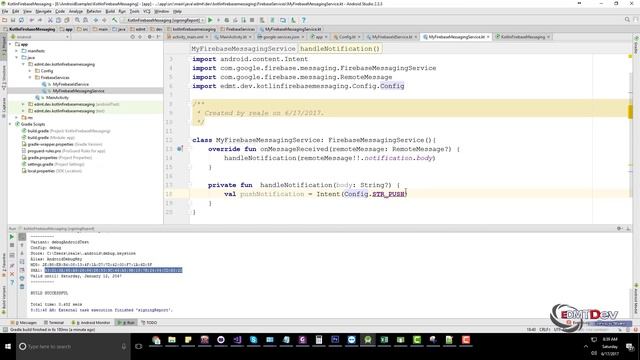
Task: Collapse the FirebaseServices package node
Action: 30,78
